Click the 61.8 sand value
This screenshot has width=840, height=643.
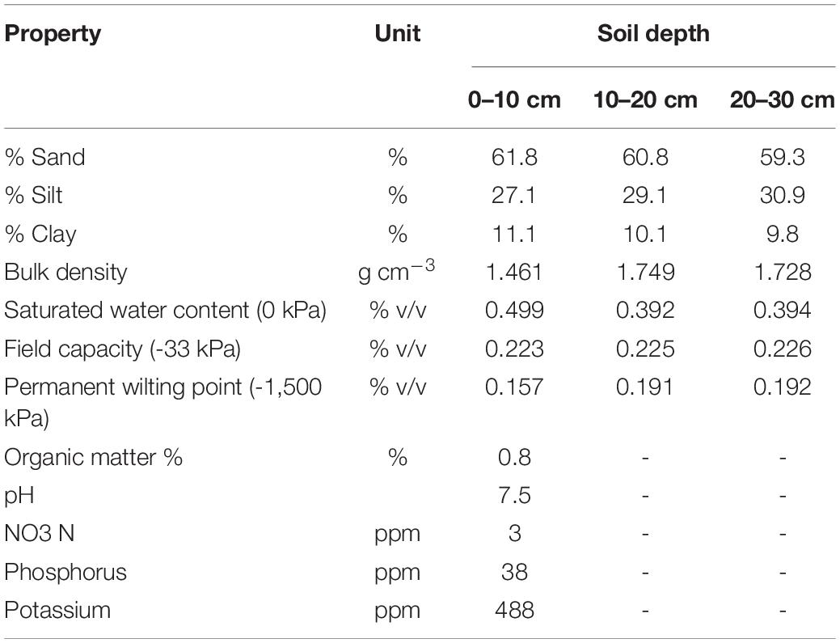point(514,158)
